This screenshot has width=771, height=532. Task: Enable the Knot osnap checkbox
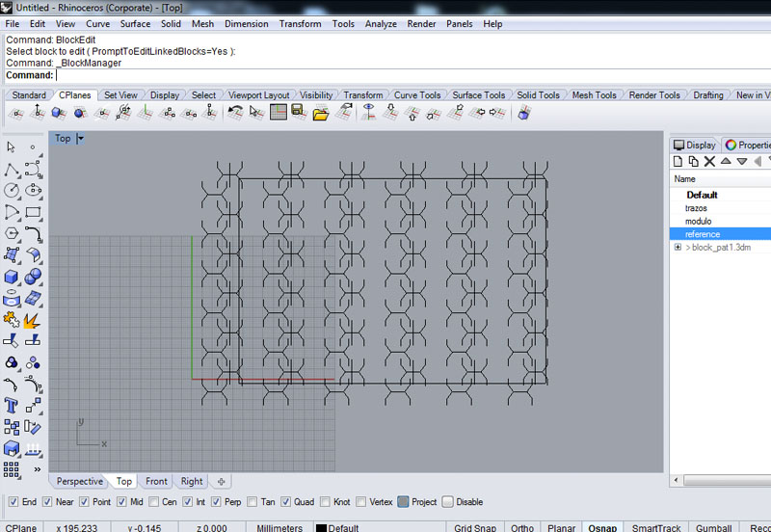click(x=325, y=502)
